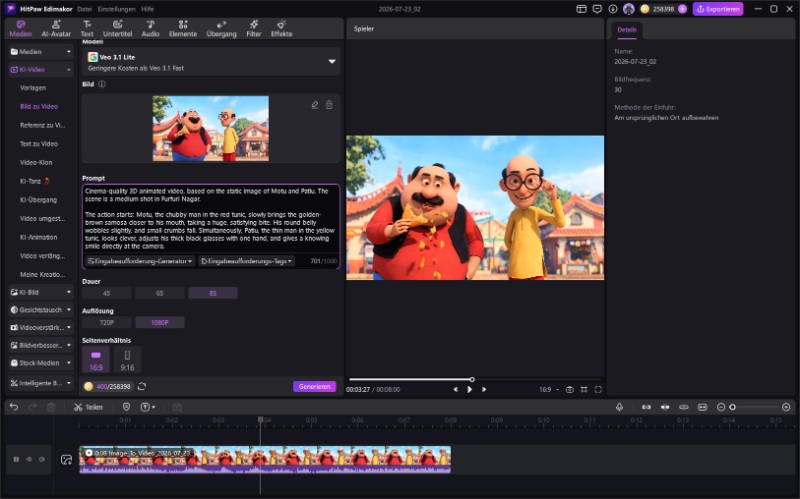Open the player 16:9 aspect dropdown
Image resolution: width=800 pixels, height=499 pixels.
[x=548, y=389]
